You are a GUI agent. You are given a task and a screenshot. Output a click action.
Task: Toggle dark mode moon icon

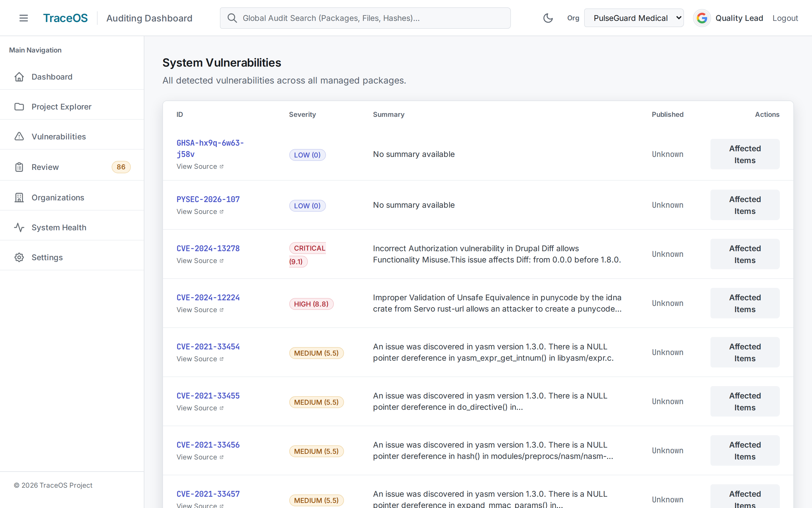coord(548,18)
